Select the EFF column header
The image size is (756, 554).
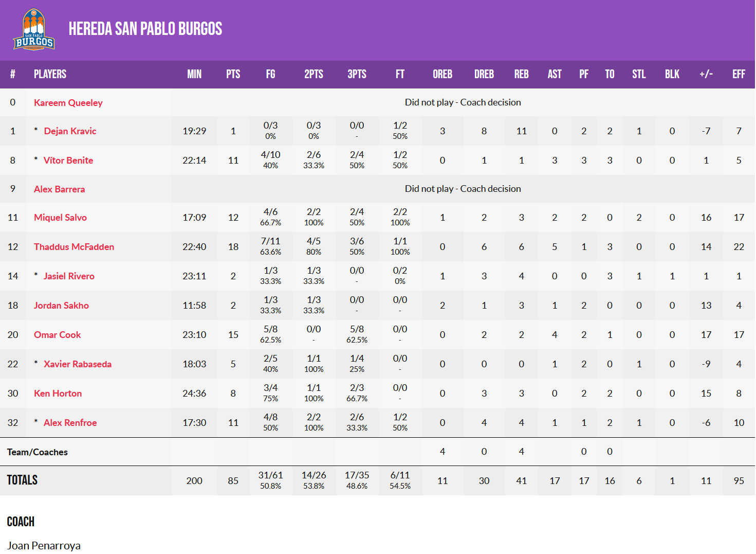click(739, 74)
